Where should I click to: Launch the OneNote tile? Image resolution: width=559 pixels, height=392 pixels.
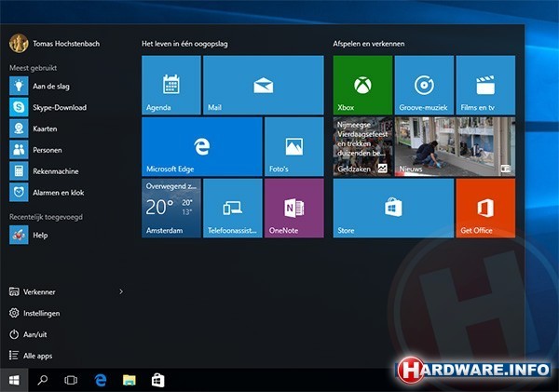[x=293, y=208]
